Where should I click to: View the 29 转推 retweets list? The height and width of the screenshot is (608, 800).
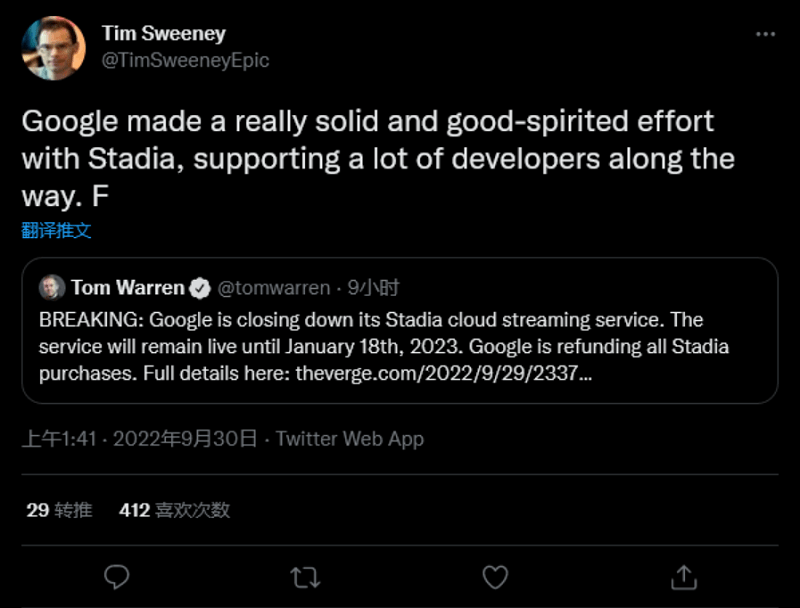click(x=59, y=510)
